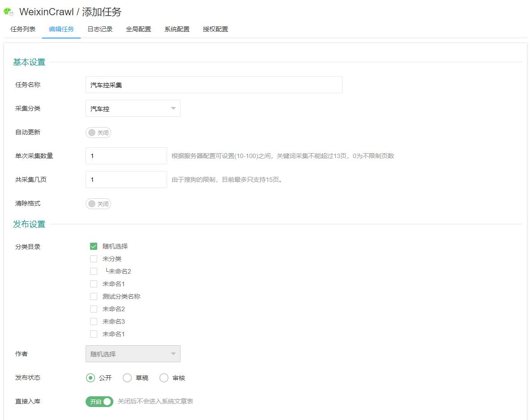Viewport: 530px width, 420px height.
Task: Click the 基本设置 section heading
Action: (x=29, y=62)
